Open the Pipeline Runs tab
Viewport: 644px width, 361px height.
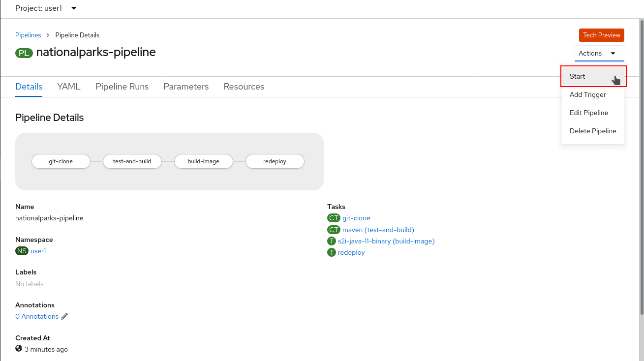pos(122,87)
